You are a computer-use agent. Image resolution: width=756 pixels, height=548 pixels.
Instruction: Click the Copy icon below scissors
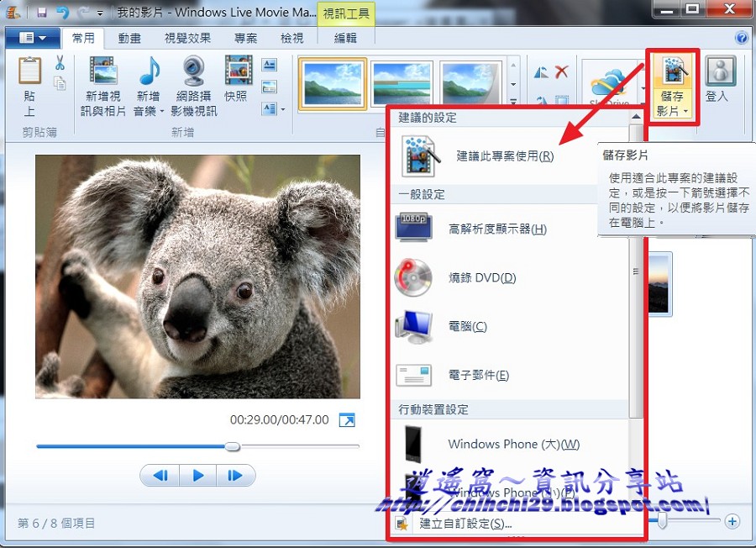click(60, 83)
